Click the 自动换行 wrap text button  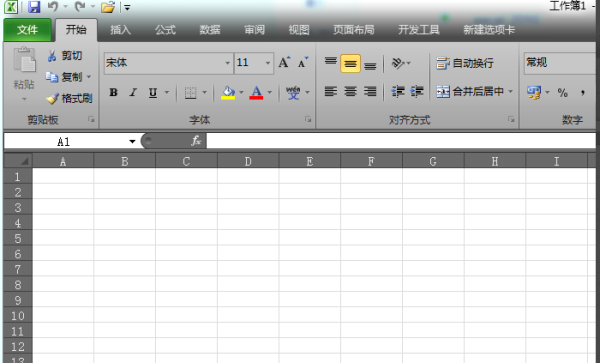(465, 63)
